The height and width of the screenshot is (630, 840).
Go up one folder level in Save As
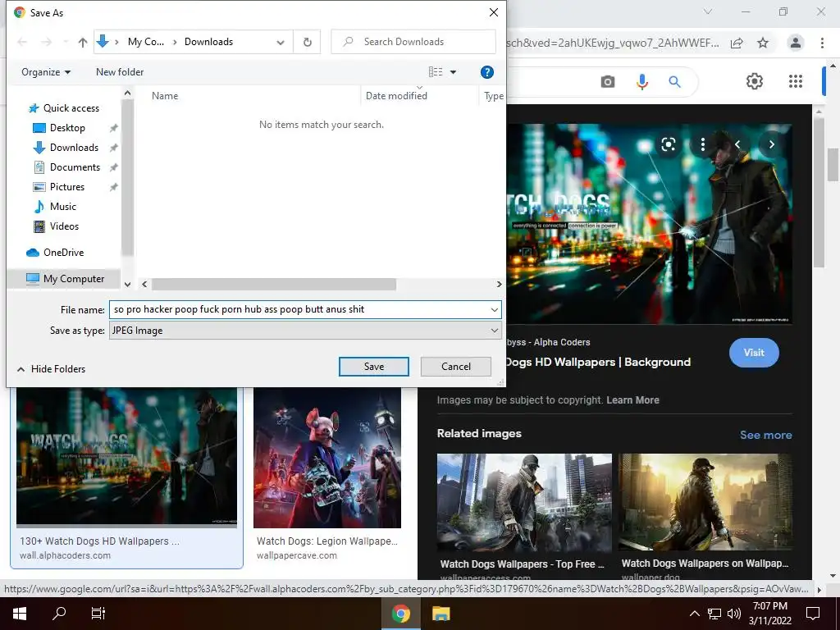83,43
